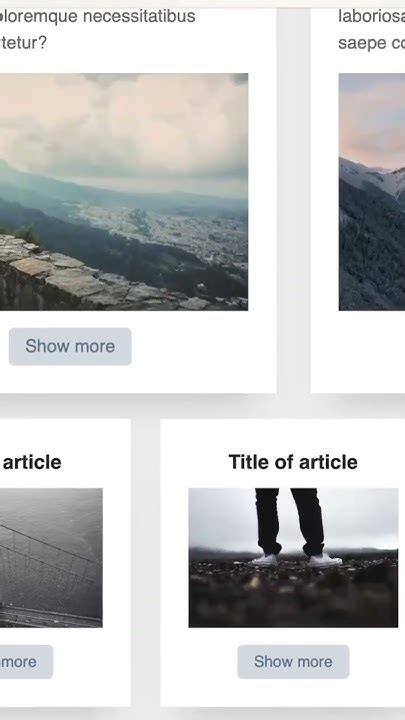Open the cloudy mountain valley city photo
405x720 pixels.
click(x=124, y=192)
